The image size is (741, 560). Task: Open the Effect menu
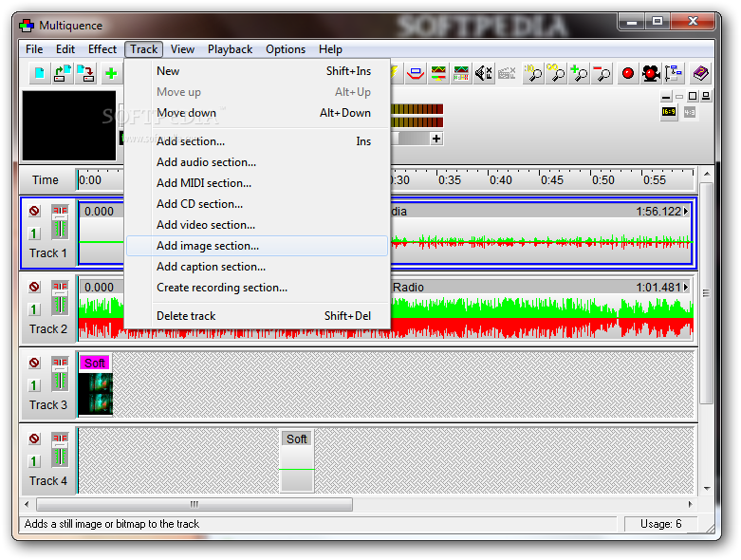[102, 49]
